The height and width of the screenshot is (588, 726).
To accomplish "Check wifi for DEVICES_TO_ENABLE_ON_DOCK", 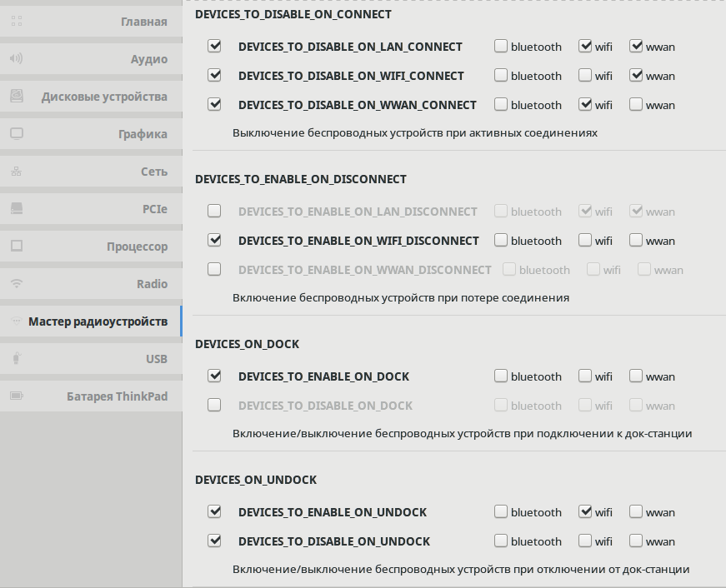I will click(x=585, y=376).
